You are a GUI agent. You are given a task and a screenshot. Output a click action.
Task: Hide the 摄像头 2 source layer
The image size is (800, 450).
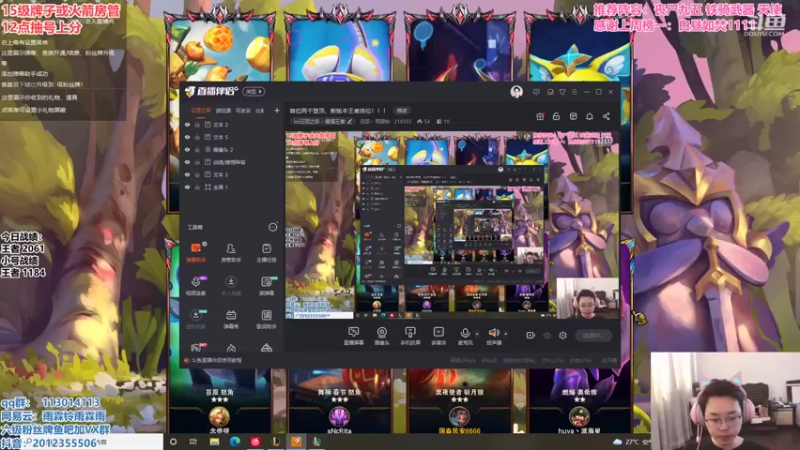[x=187, y=149]
